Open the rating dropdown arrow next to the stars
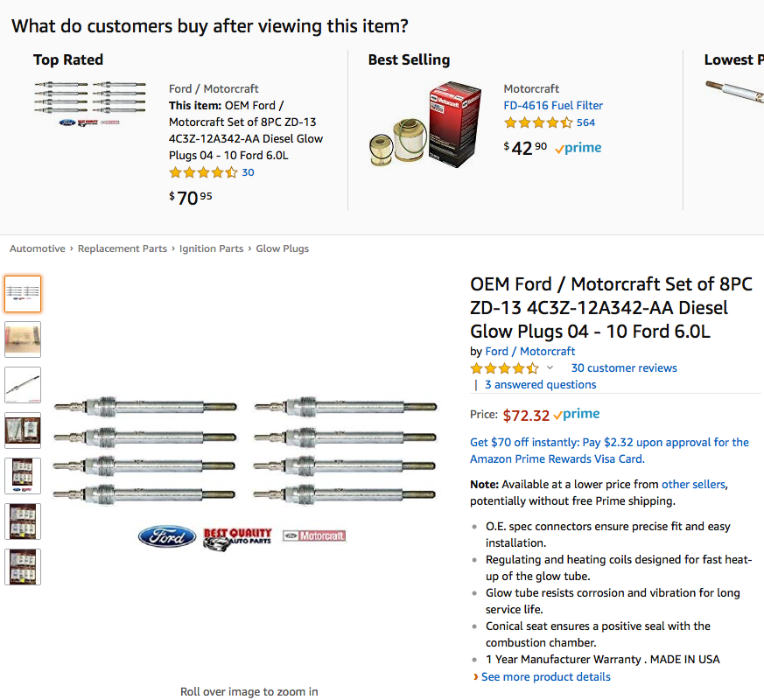The height and width of the screenshot is (700, 764). click(550, 368)
